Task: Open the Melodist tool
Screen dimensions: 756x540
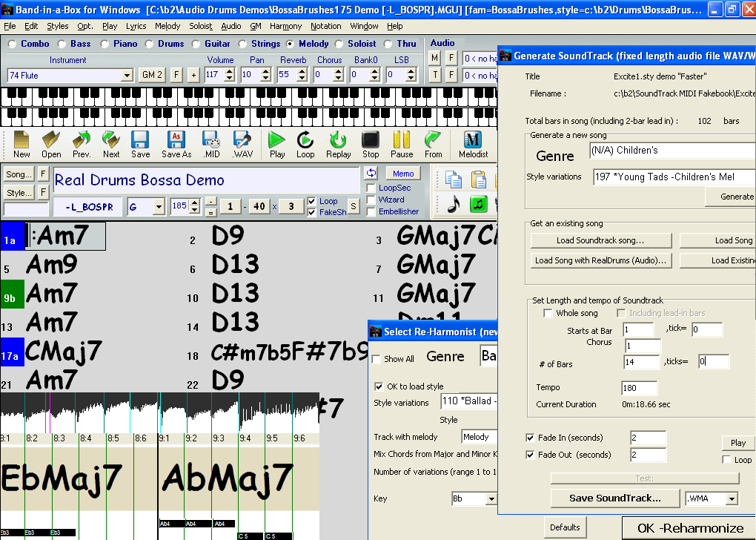Action: point(473,143)
